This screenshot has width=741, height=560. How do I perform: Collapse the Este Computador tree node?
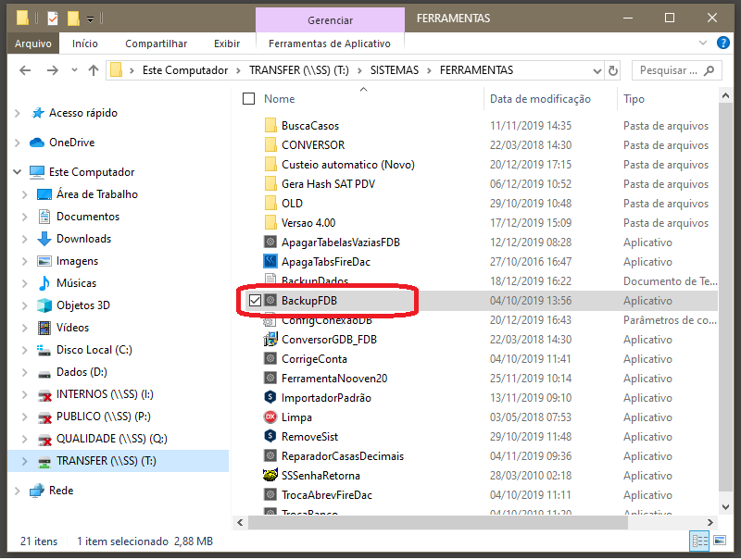[17, 172]
